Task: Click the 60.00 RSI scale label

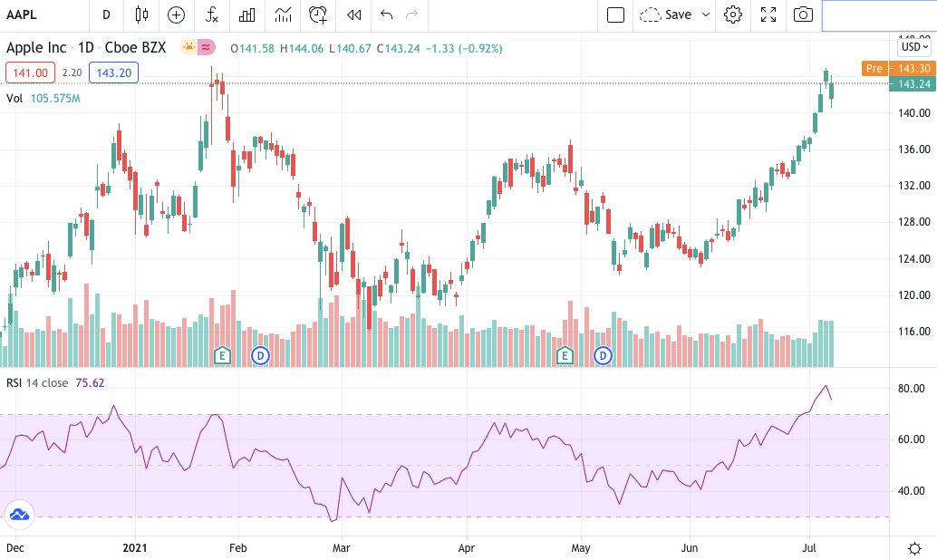Action: [912, 439]
